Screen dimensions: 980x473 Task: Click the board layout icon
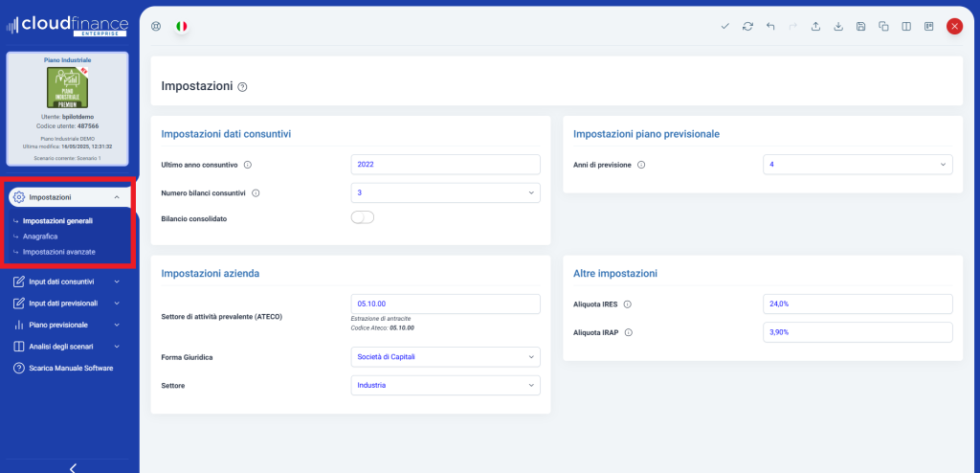point(929,26)
